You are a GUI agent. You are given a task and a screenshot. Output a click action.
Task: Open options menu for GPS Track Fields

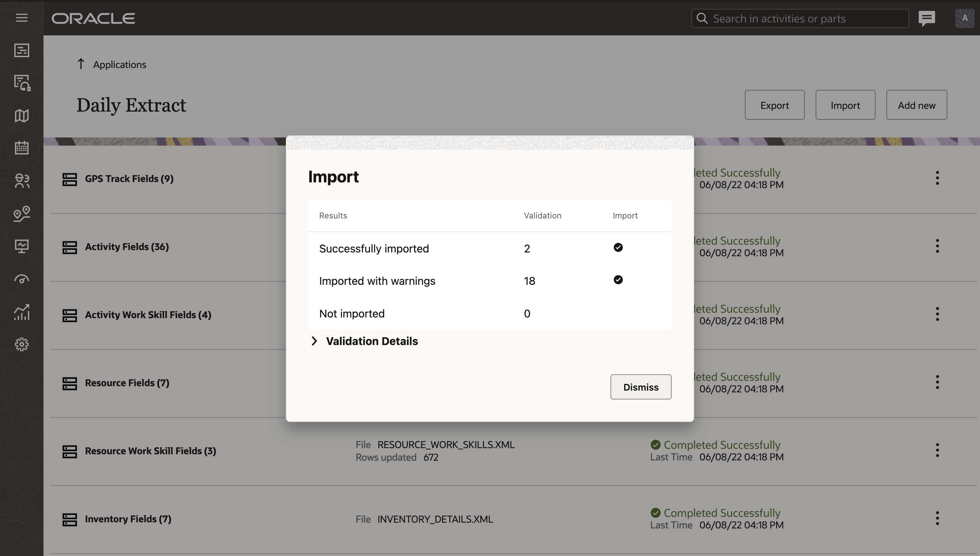pyautogui.click(x=937, y=178)
